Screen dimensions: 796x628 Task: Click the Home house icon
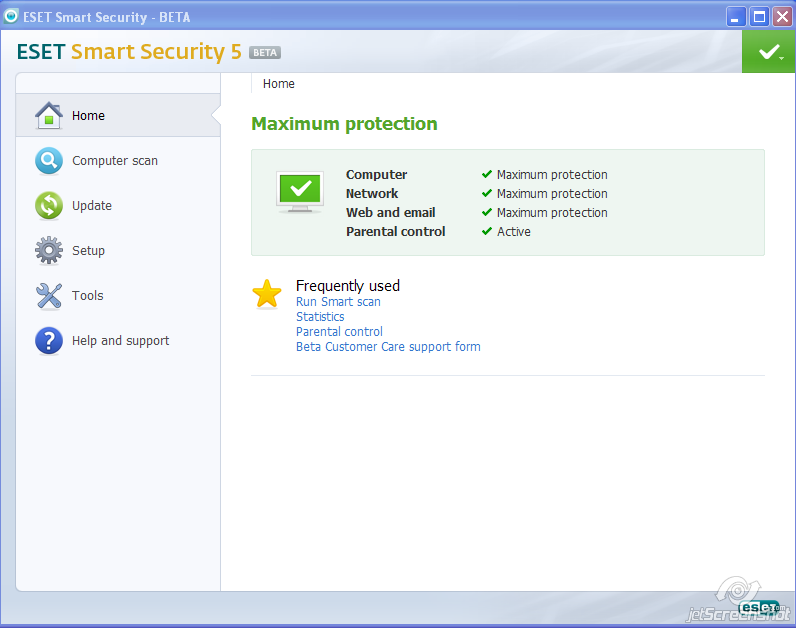coord(49,115)
